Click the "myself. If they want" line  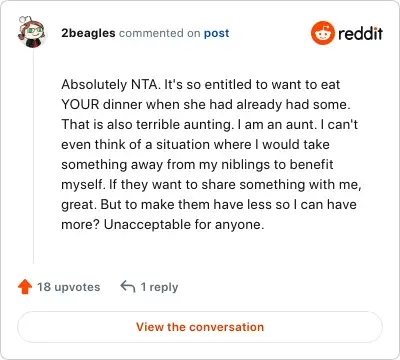click(x=211, y=184)
